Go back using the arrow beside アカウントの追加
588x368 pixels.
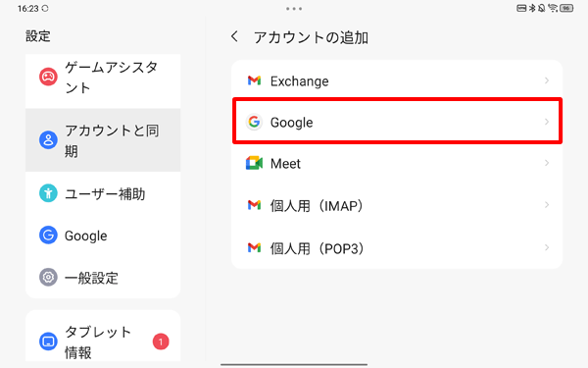[x=235, y=36]
